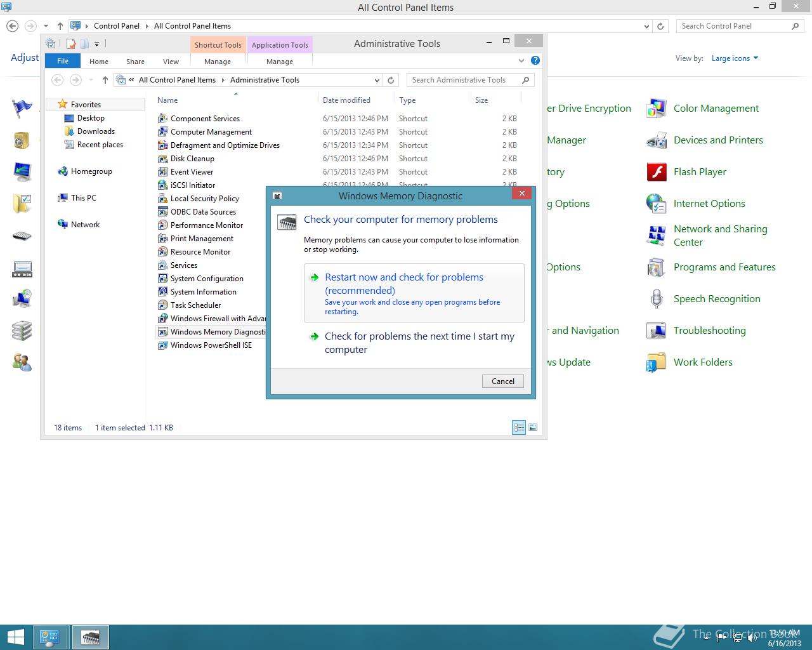Select the View ribbon tab

[171, 62]
